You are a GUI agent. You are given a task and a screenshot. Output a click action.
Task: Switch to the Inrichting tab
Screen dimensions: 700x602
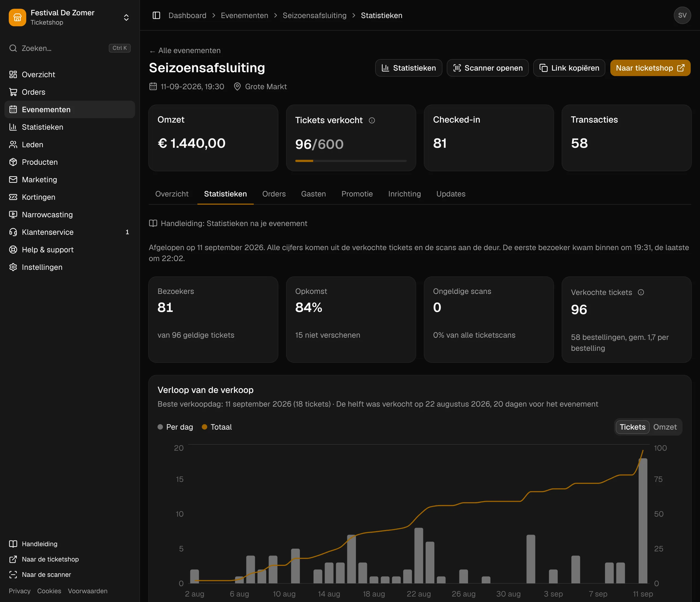tap(404, 194)
